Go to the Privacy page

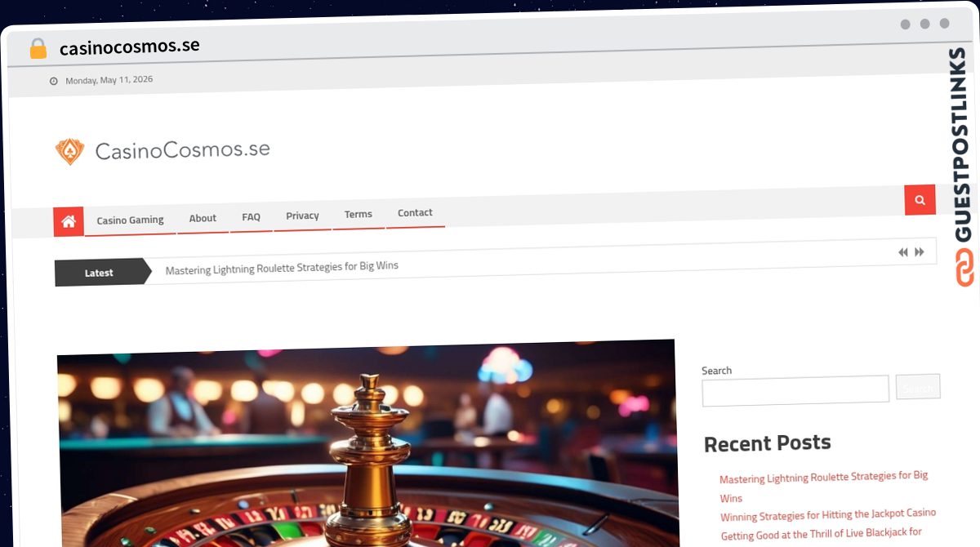pyautogui.click(x=302, y=216)
